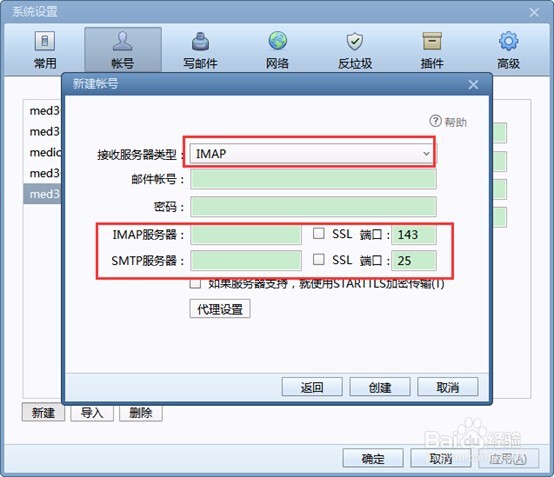Viewport: 554px width, 477px height.
Task: Click the 新建 account button
Action: (43, 412)
